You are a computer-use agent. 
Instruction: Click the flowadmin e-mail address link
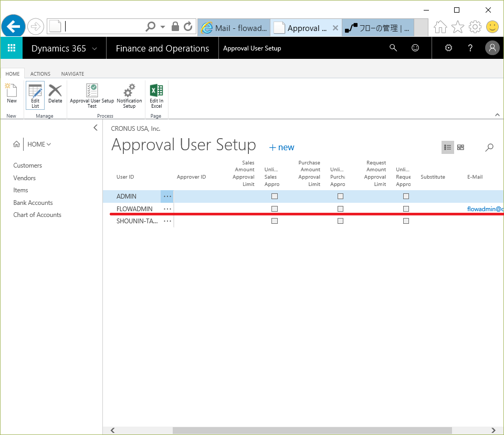click(x=485, y=209)
